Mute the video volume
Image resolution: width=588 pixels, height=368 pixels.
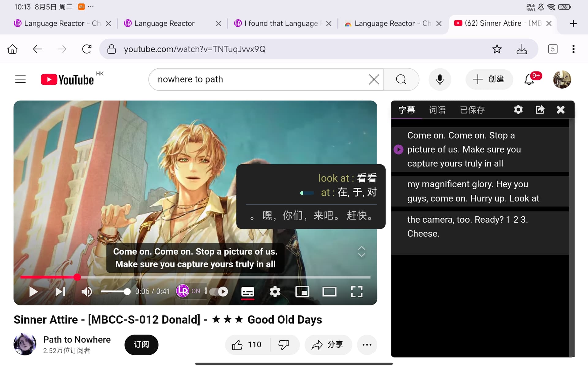click(87, 291)
